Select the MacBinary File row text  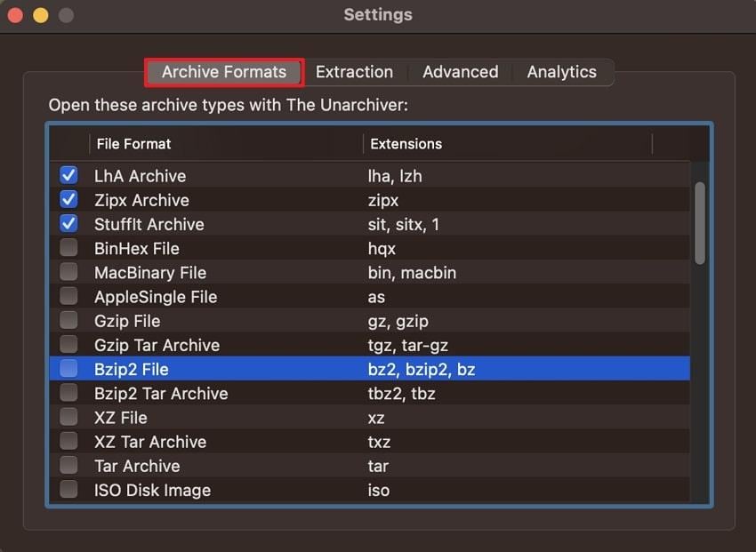[x=150, y=273]
